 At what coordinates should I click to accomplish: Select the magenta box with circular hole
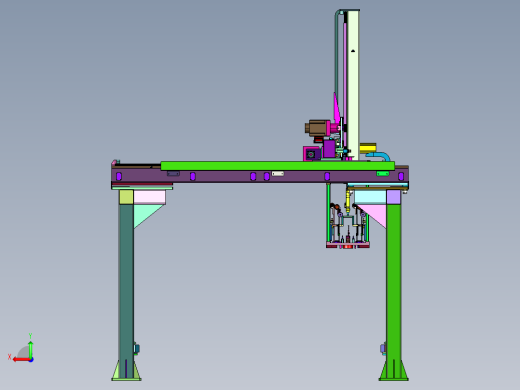tap(311, 154)
